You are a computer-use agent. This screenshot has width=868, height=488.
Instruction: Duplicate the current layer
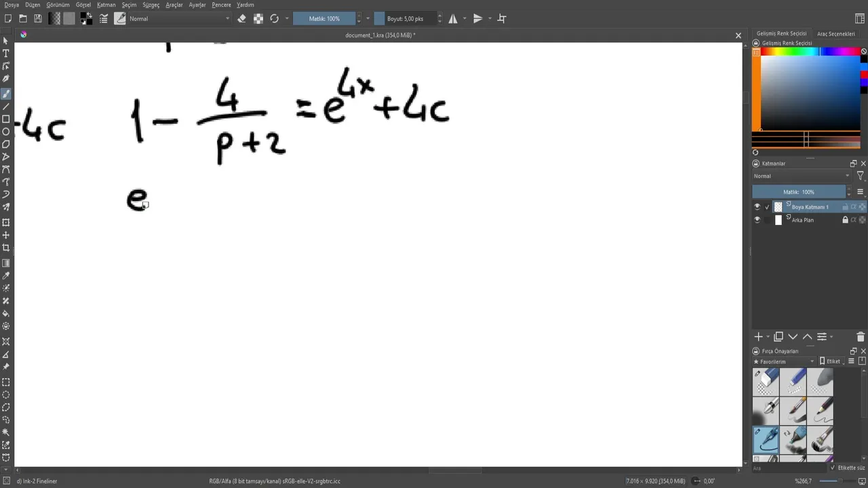778,337
